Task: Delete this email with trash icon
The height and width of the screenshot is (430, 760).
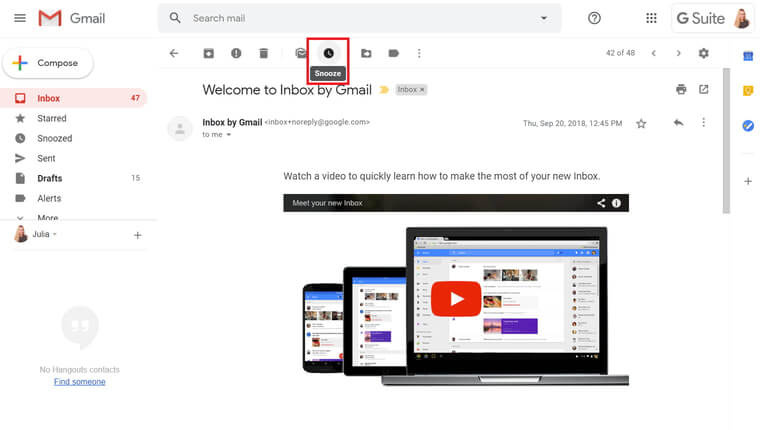Action: coord(264,53)
